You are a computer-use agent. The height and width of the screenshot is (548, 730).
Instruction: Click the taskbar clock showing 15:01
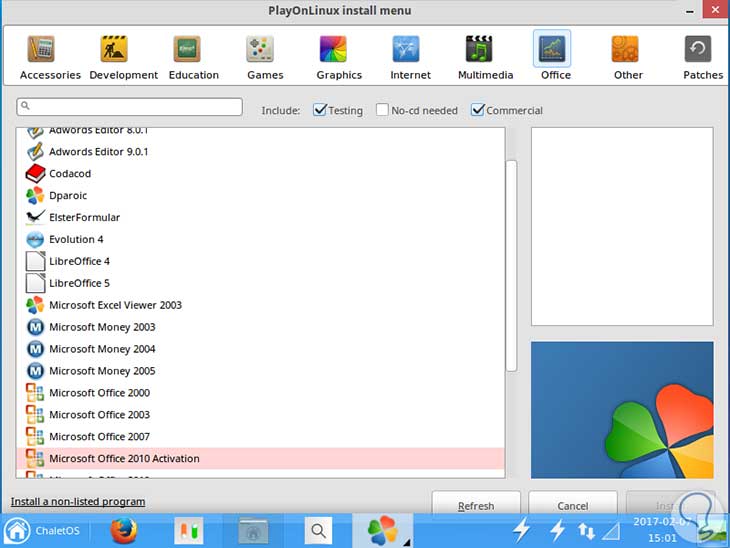(x=662, y=538)
